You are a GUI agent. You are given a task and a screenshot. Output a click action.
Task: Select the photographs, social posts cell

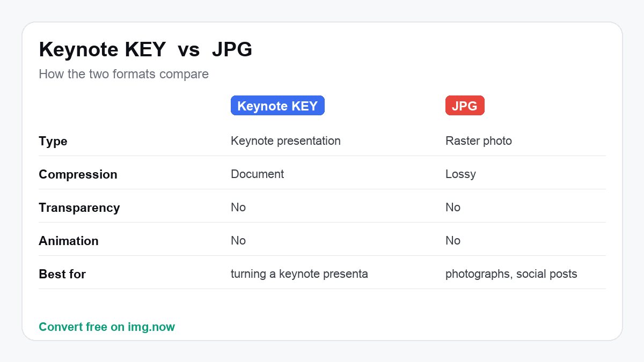[x=511, y=274]
